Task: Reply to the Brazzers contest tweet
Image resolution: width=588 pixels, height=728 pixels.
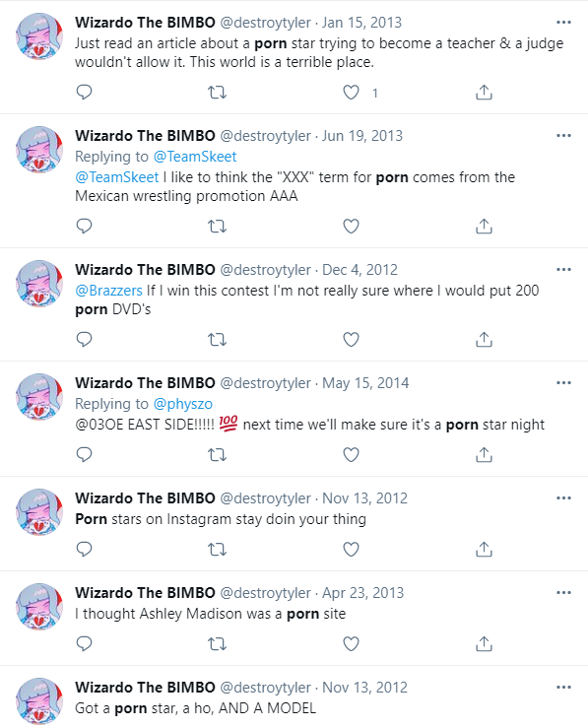Action: pyautogui.click(x=84, y=340)
